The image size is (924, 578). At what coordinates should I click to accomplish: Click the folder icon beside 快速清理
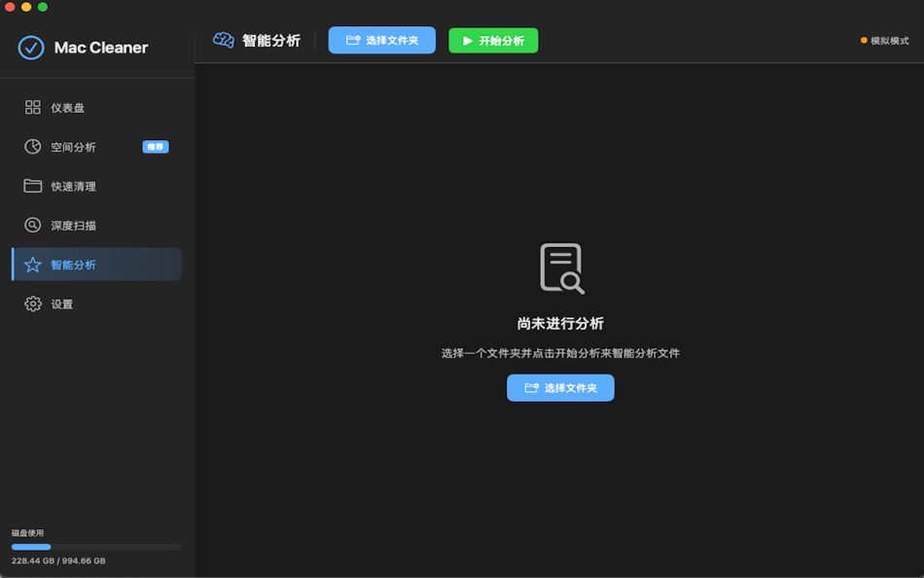pos(33,186)
